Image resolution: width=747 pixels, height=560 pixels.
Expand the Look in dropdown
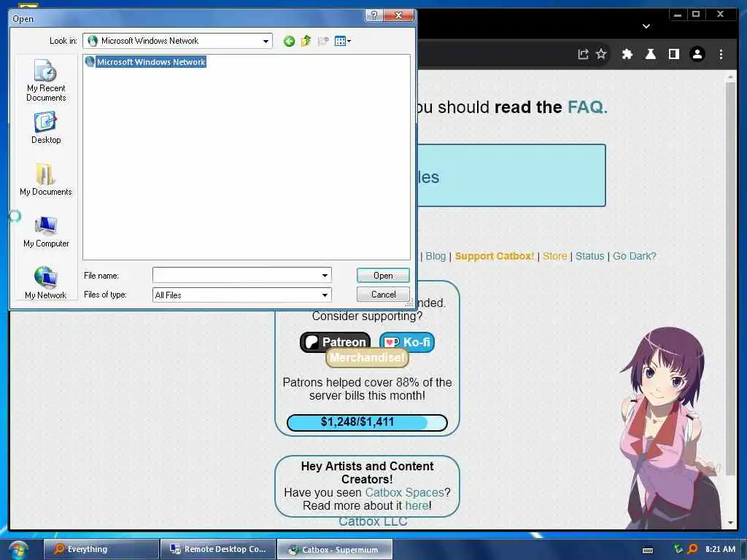tap(266, 41)
